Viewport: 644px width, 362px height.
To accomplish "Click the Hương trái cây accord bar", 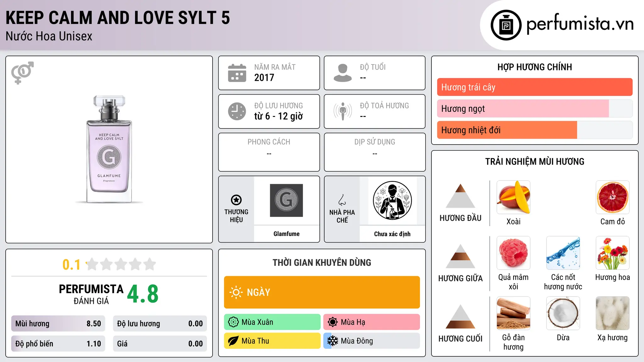I will pos(535,87).
